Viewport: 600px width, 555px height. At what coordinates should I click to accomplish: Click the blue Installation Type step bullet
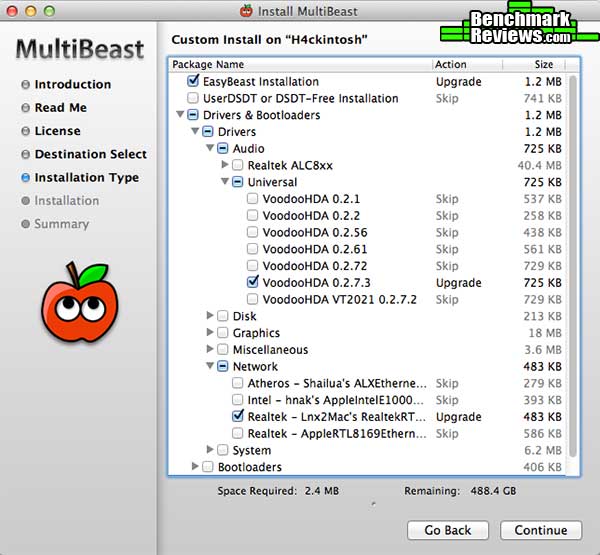click(25, 178)
